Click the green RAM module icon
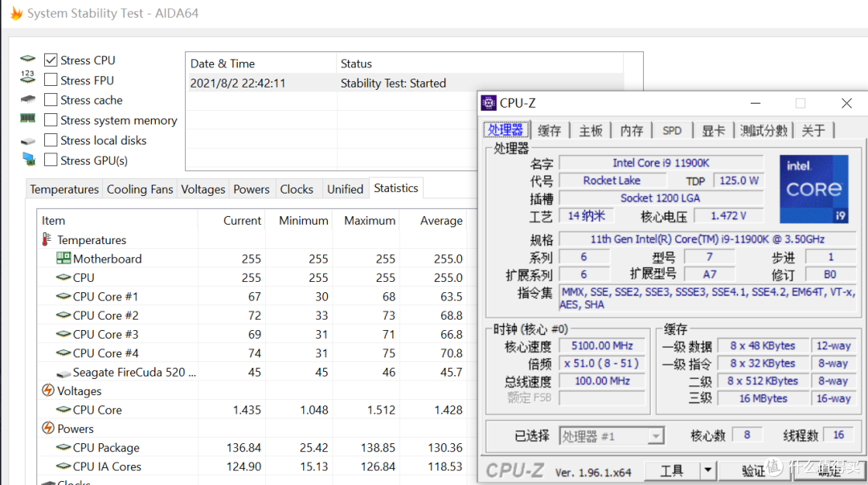Screen dimensions: 868x485 pyautogui.click(x=27, y=118)
